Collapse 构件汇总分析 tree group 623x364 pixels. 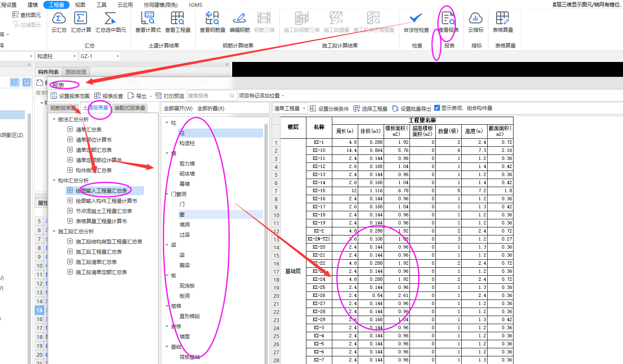(54, 181)
